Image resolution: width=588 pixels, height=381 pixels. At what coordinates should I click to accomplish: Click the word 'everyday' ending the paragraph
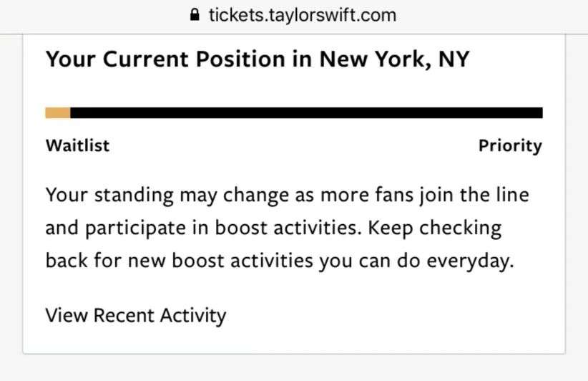470,261
